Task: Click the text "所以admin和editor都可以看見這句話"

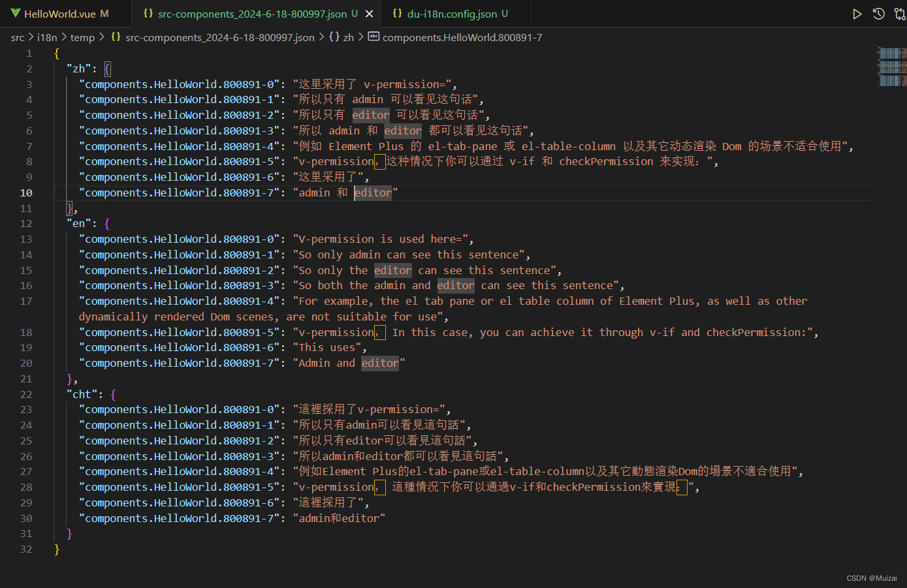Action: click(x=398, y=456)
